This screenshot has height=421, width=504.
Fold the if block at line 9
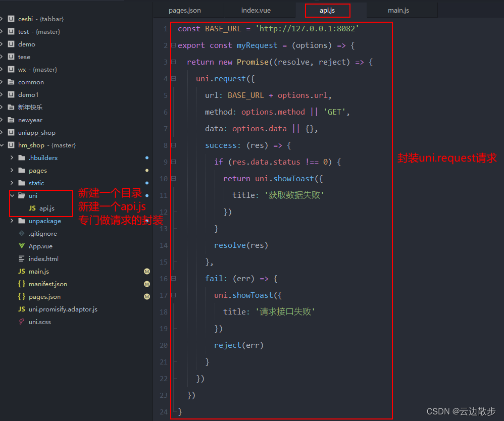pyautogui.click(x=174, y=162)
